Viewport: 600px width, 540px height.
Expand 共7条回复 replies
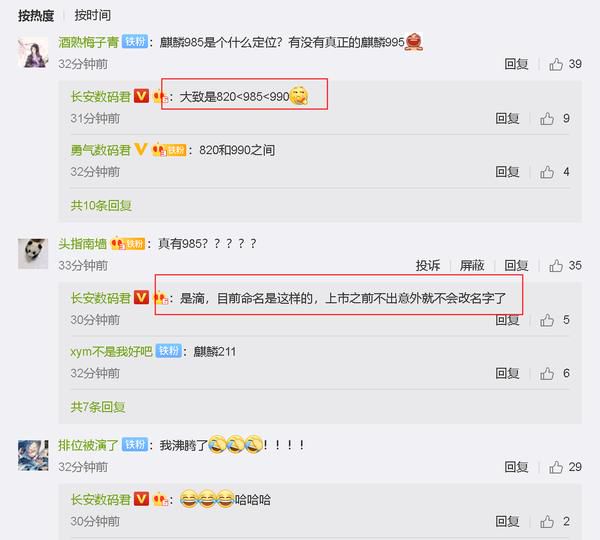(98, 407)
